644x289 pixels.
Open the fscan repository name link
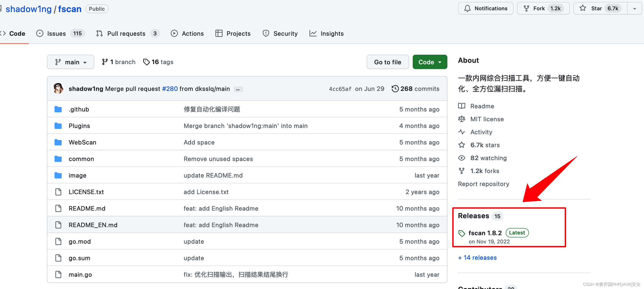[70, 9]
